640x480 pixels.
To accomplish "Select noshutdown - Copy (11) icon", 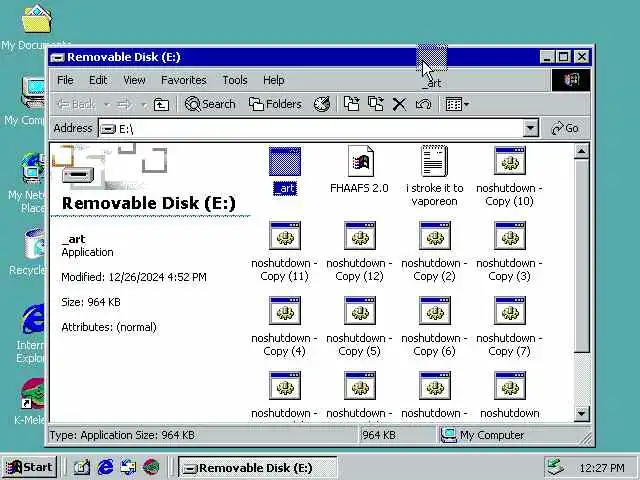I will (x=284, y=236).
